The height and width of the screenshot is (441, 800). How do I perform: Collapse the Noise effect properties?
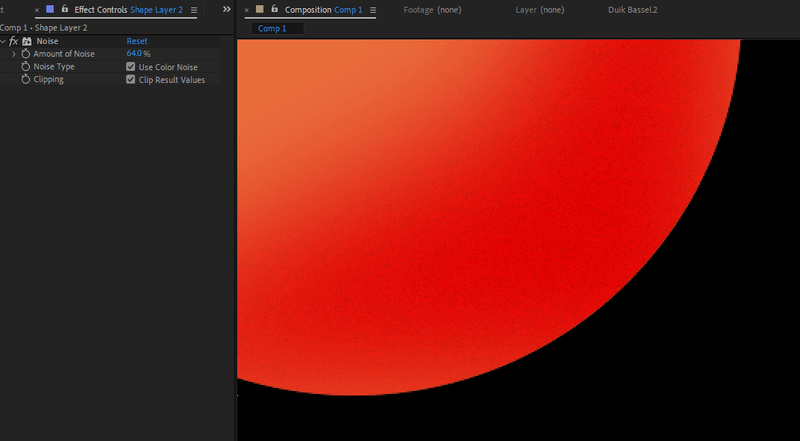tap(3, 41)
